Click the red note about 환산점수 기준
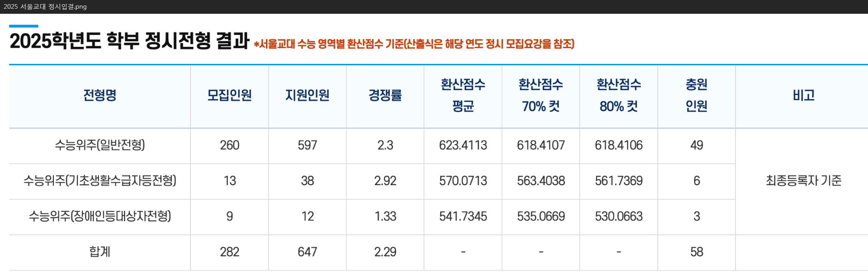Screen dimensions: 868x272 (x=414, y=44)
